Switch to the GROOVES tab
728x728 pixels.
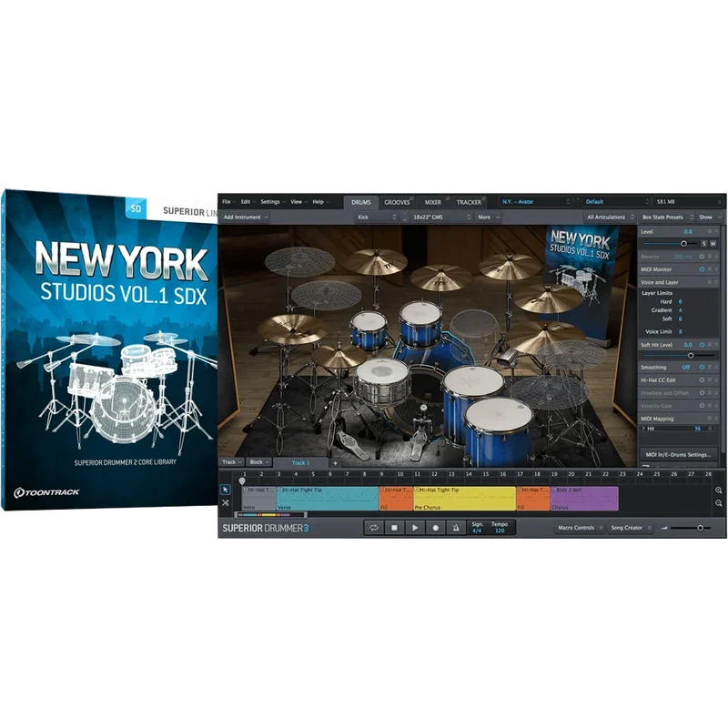pyautogui.click(x=397, y=202)
